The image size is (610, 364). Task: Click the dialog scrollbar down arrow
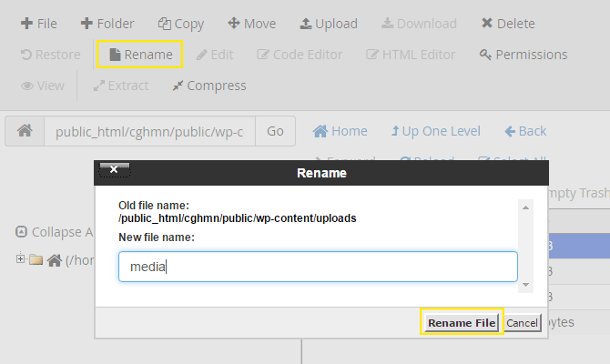coord(525,285)
